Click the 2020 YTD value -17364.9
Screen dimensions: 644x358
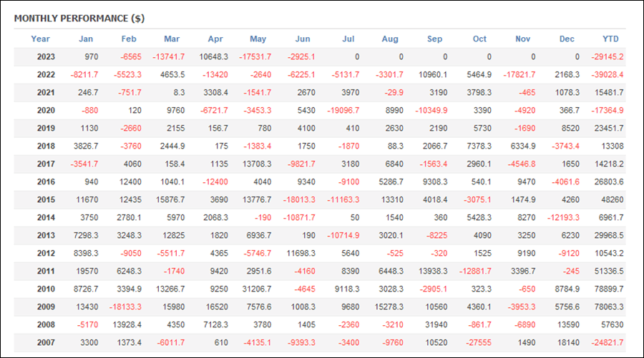click(607, 110)
